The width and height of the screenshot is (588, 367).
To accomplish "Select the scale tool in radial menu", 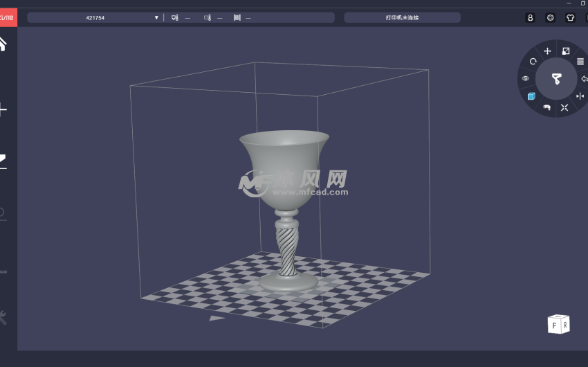I will [565, 51].
